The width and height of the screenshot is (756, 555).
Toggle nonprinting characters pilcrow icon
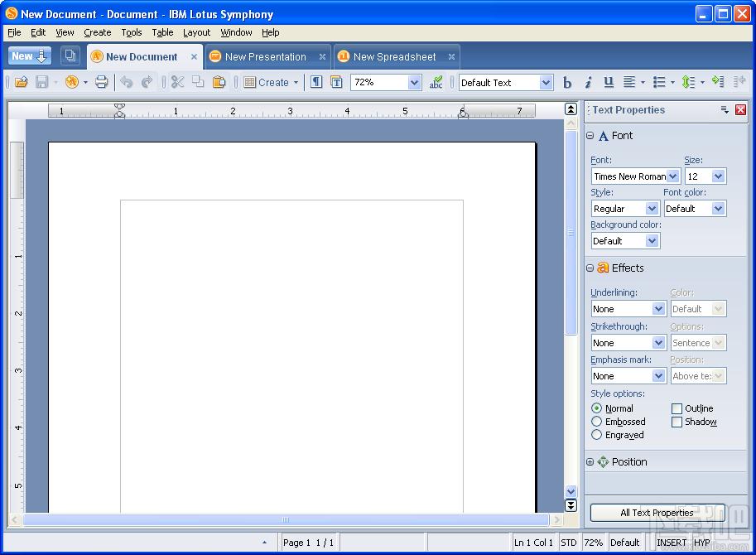[x=316, y=82]
